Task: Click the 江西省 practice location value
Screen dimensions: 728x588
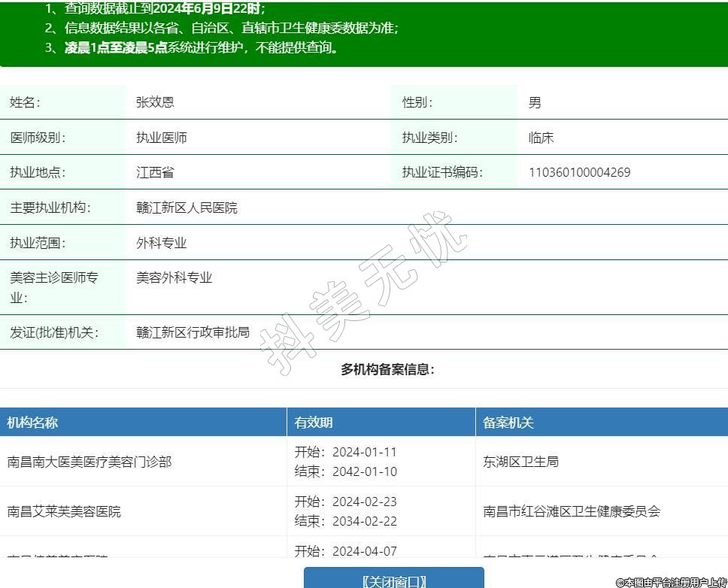Action: pos(155,172)
